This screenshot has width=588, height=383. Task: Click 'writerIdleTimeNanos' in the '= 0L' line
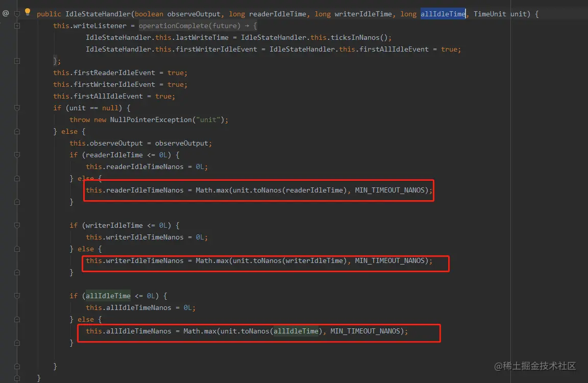145,237
